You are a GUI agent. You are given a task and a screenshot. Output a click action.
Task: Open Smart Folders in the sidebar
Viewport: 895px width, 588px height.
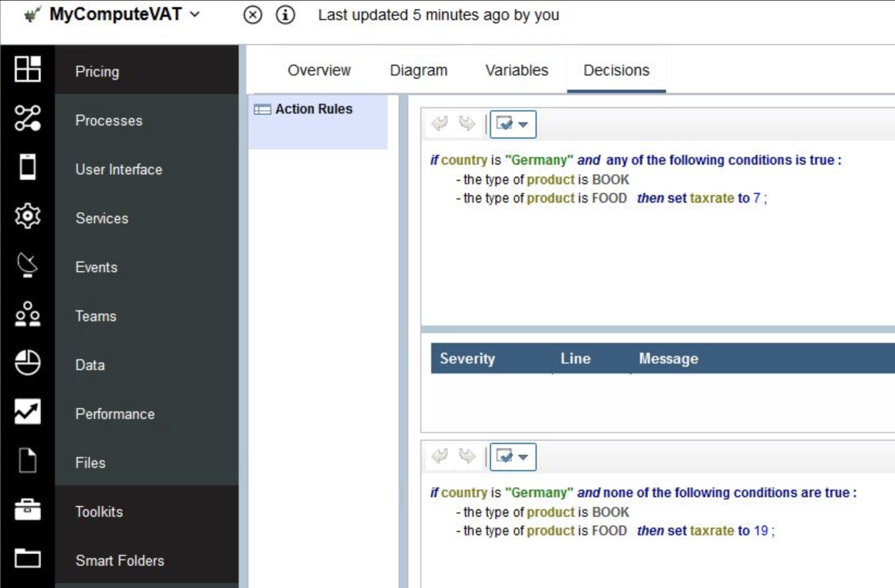click(x=147, y=560)
